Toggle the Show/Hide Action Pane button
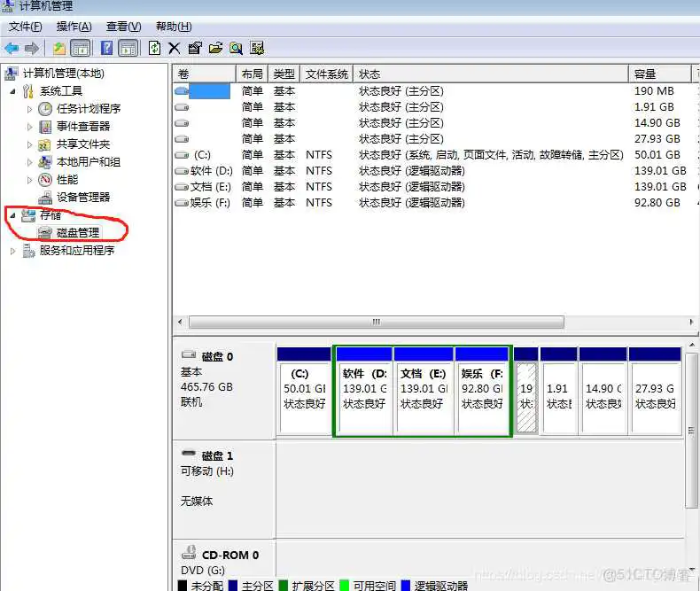 point(128,48)
